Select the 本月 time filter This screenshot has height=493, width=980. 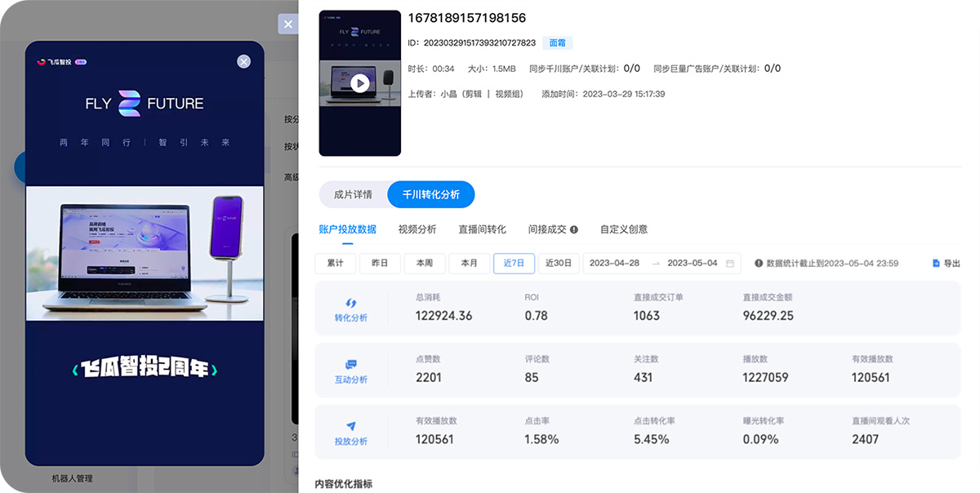point(470,263)
